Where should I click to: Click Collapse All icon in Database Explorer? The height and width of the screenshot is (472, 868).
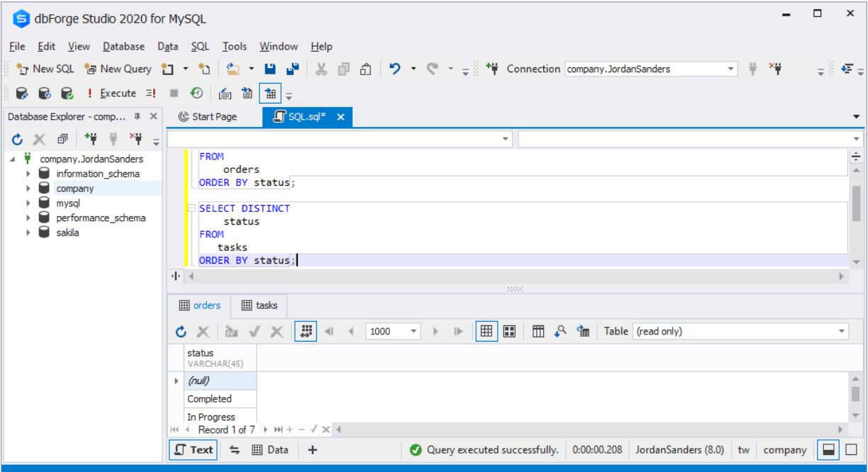(62, 140)
